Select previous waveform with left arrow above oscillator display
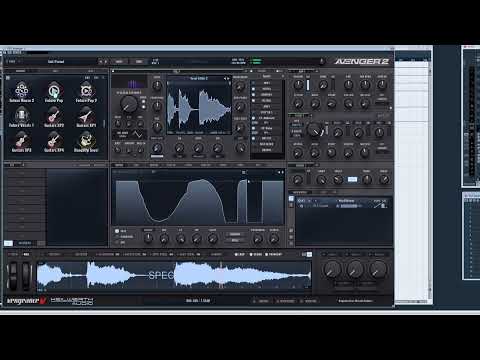The width and height of the screenshot is (480, 360). pyautogui.click(x=225, y=78)
